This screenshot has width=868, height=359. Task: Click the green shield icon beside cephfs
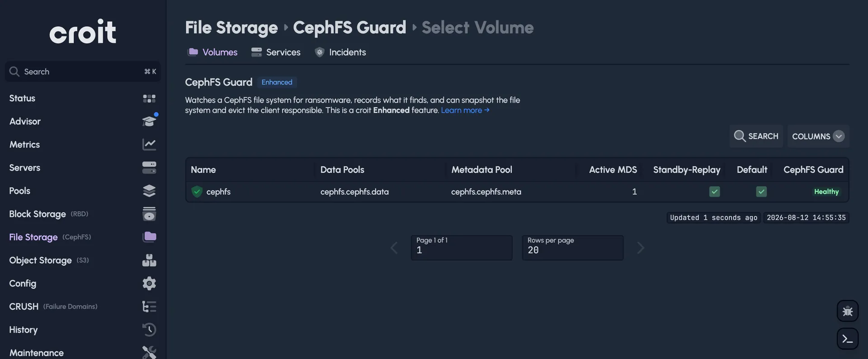coord(197,192)
